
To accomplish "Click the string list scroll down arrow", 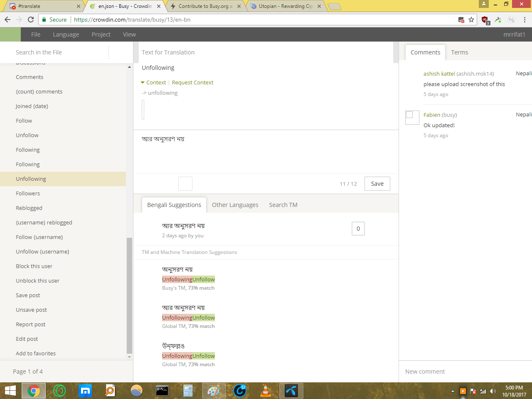I will pyautogui.click(x=129, y=357).
